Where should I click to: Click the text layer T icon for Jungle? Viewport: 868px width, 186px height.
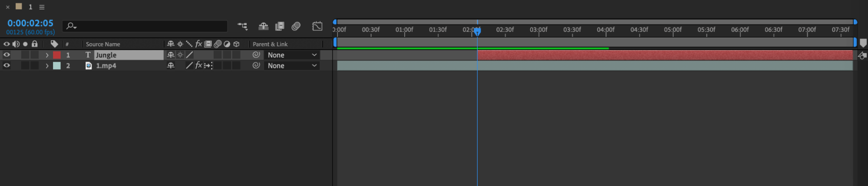click(88, 55)
